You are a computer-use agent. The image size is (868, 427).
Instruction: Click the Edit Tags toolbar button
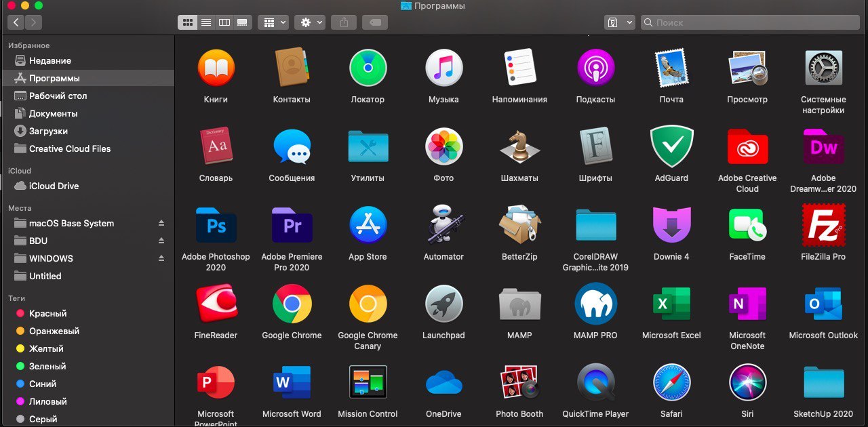tap(375, 22)
